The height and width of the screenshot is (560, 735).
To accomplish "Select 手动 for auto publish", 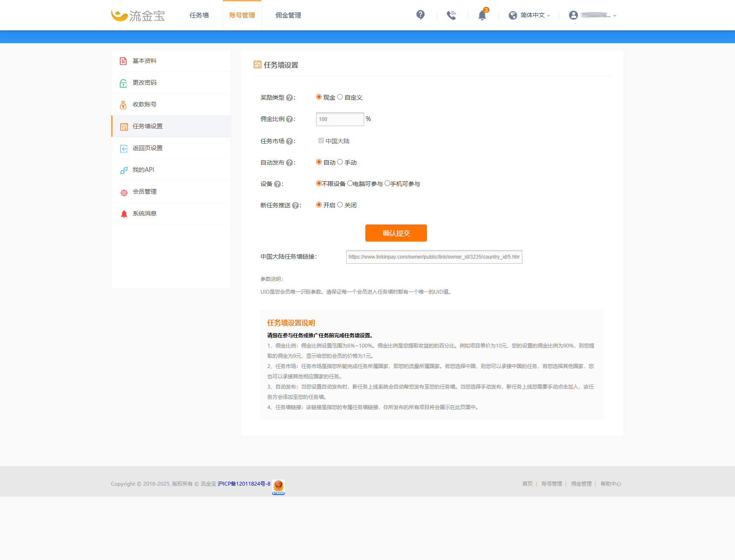I will (x=340, y=162).
